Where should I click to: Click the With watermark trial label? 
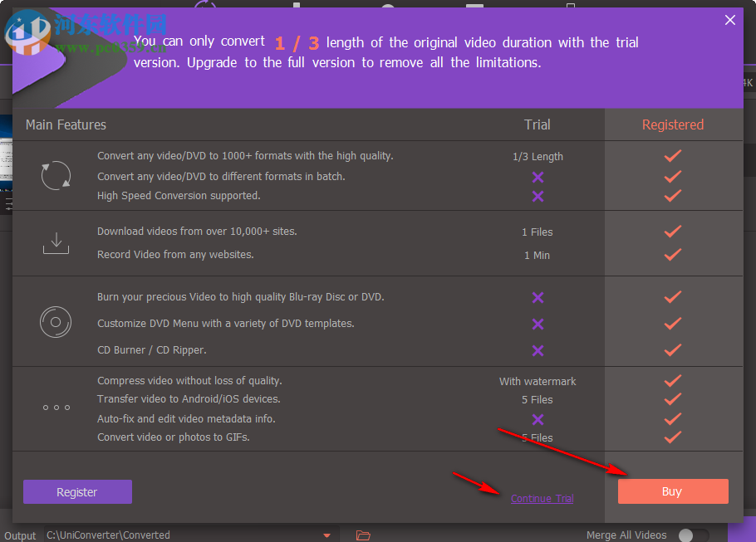point(537,381)
